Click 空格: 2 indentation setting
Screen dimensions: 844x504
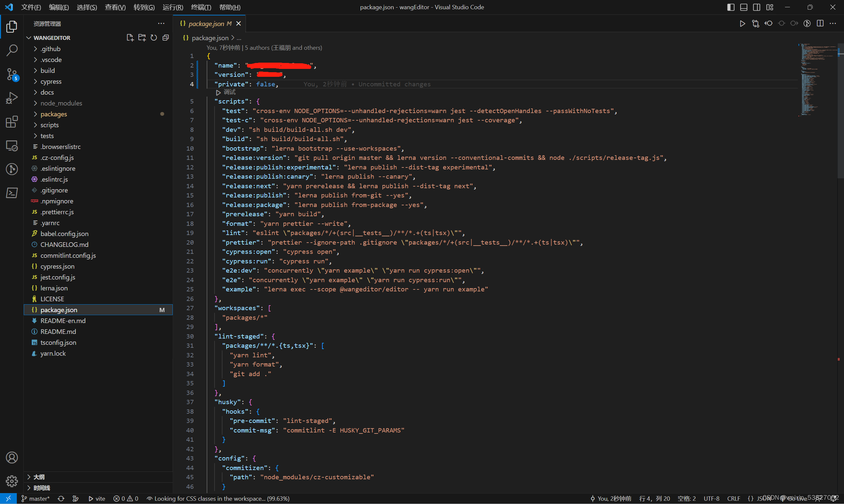(687, 499)
